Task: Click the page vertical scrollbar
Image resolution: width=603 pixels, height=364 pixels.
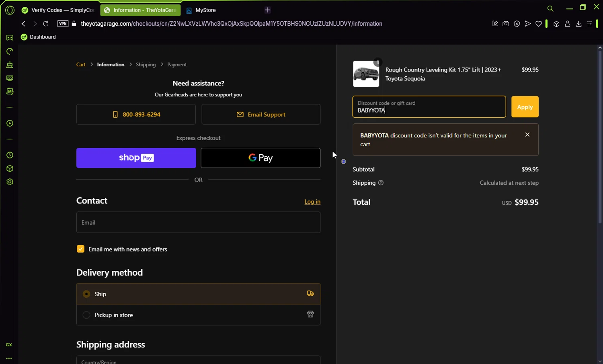Action: pos(600,137)
